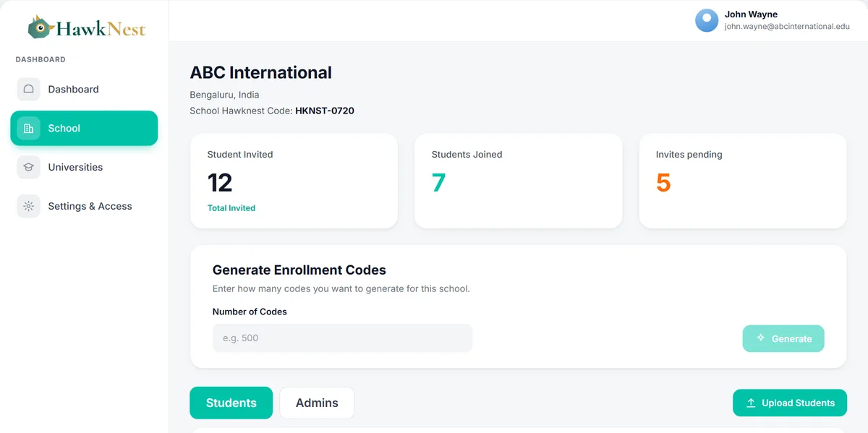Click the Settings & Access gear icon

(x=29, y=206)
